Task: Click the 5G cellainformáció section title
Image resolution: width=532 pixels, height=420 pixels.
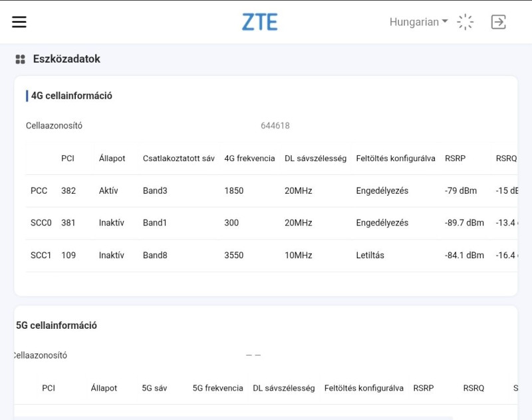Action: [57, 325]
